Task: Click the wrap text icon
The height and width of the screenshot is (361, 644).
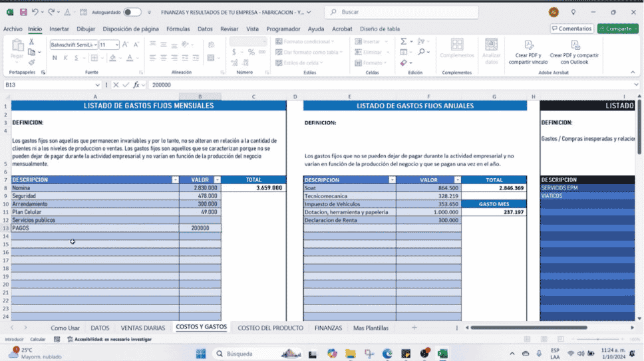Action: [x=211, y=45]
